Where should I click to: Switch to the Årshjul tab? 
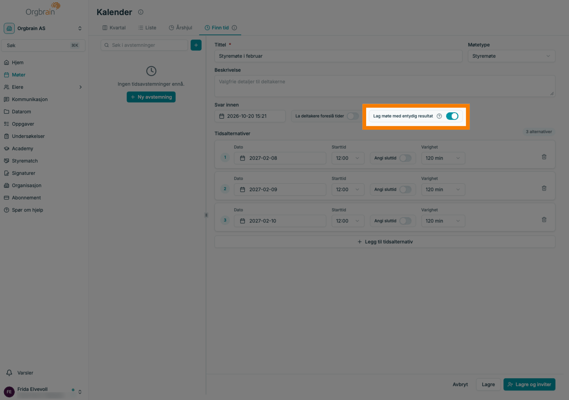[x=180, y=28]
